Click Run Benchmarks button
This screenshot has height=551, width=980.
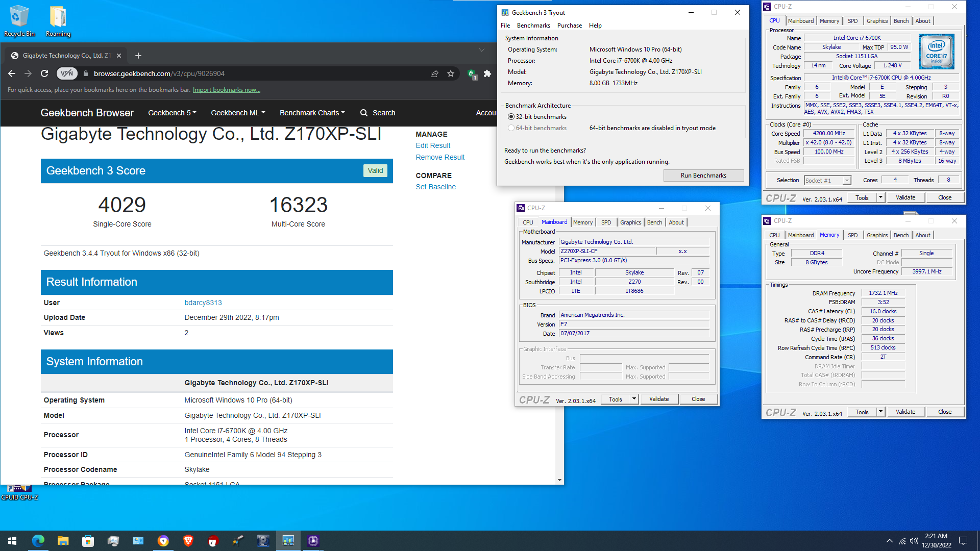click(703, 176)
